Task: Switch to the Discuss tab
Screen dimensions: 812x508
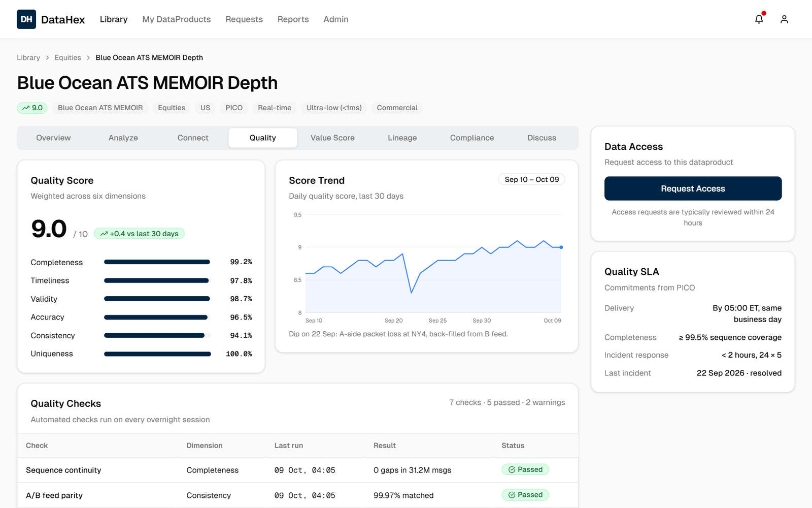Action: (x=542, y=138)
